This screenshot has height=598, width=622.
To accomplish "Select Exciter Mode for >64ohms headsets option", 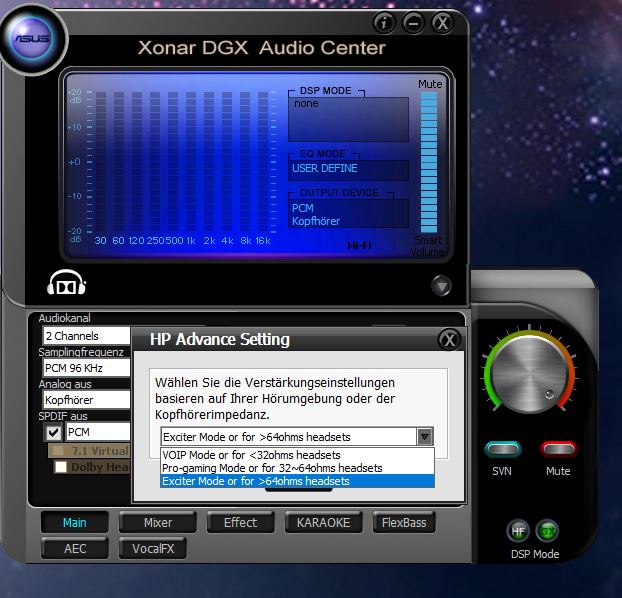I will (x=297, y=481).
